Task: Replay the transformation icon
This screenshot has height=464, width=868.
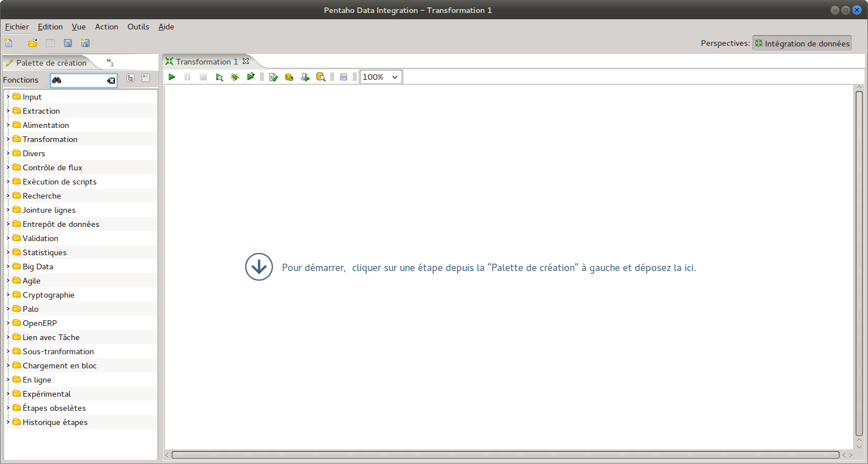Action: [251, 77]
